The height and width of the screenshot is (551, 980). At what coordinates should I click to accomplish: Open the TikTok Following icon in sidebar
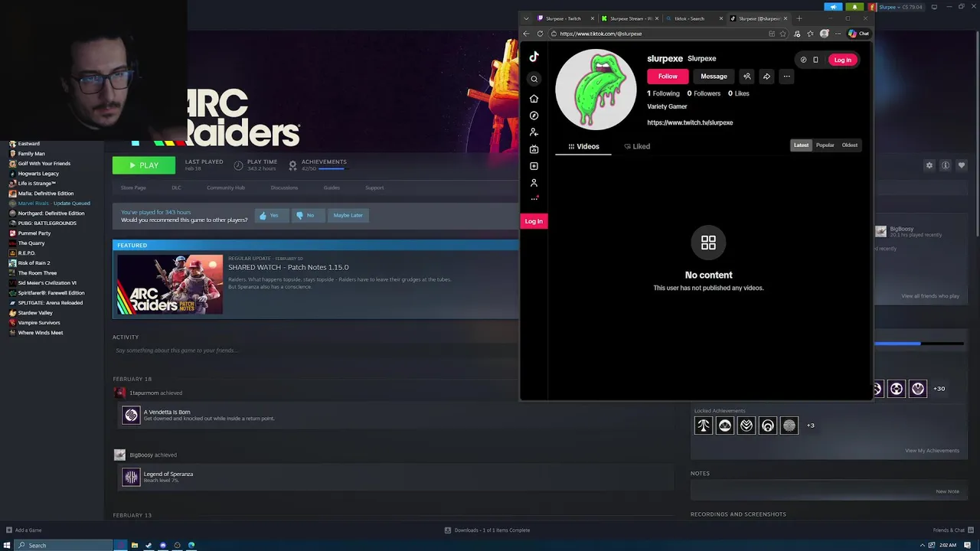point(534,132)
